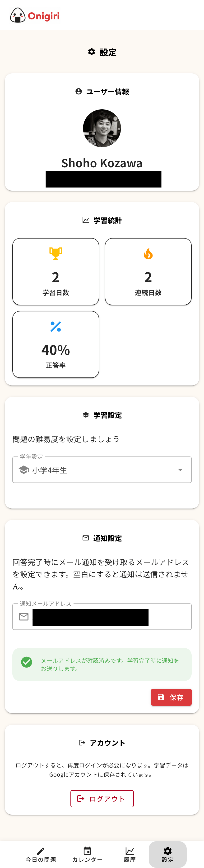Click the graduation cap icon by 学習設定
Screen dimensions: 204x868
pyautogui.click(x=86, y=415)
